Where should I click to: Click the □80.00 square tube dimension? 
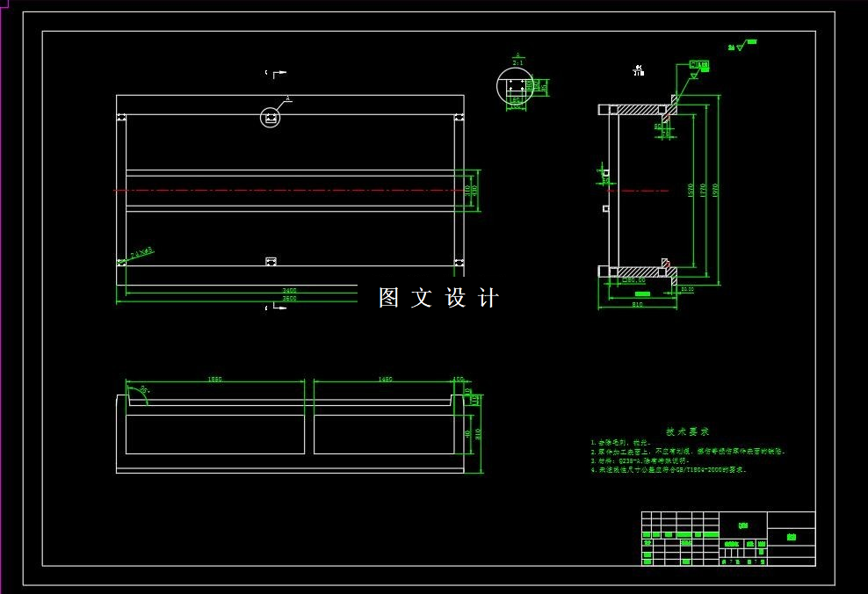tap(634, 280)
